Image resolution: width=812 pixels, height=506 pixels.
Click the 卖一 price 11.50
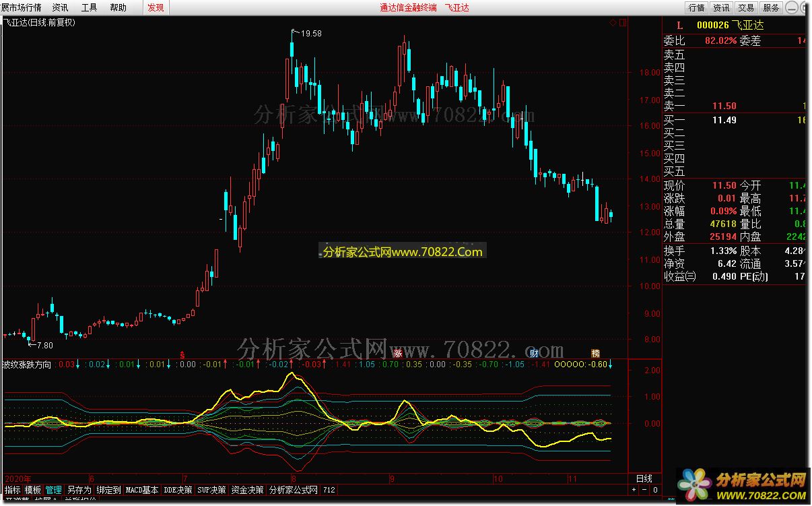tap(724, 106)
